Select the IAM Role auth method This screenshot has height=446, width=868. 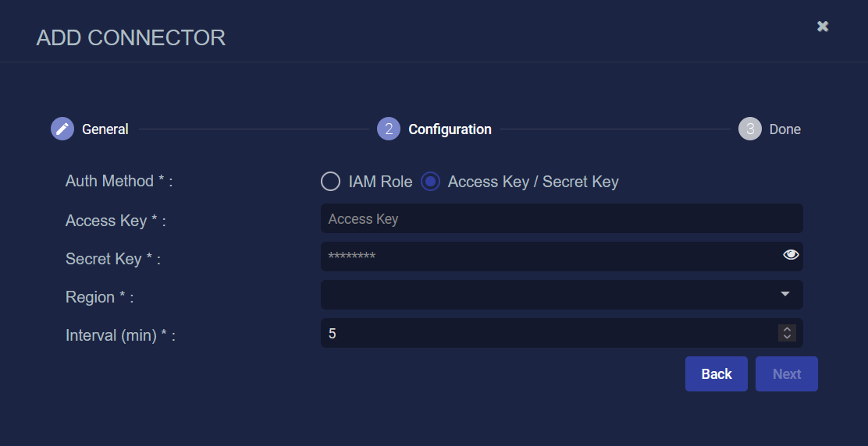pyautogui.click(x=331, y=182)
